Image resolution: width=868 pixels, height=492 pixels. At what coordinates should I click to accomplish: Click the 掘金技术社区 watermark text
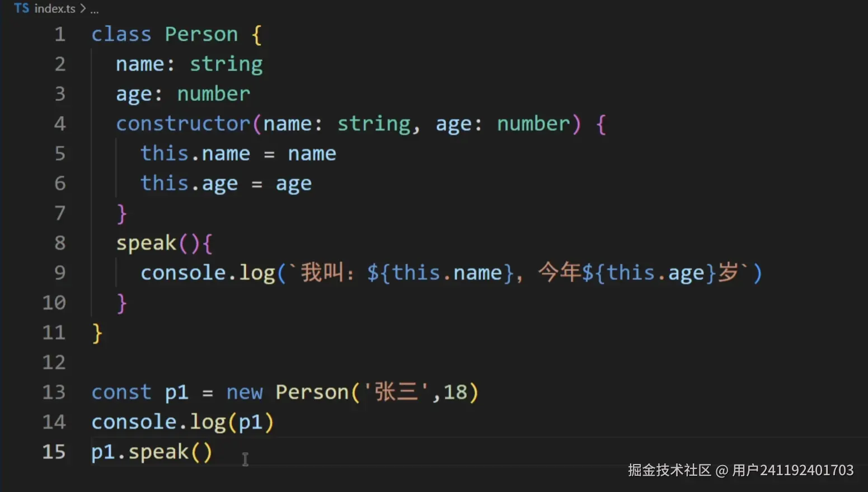(669, 470)
